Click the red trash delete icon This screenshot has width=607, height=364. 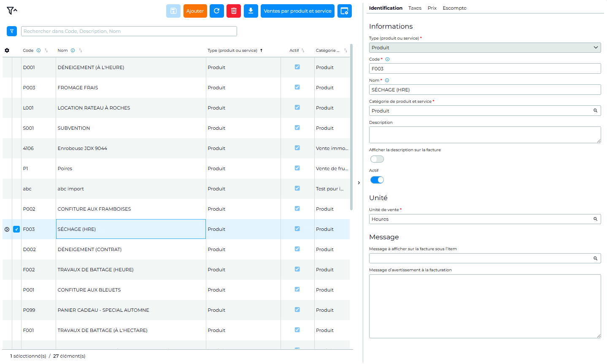click(234, 11)
